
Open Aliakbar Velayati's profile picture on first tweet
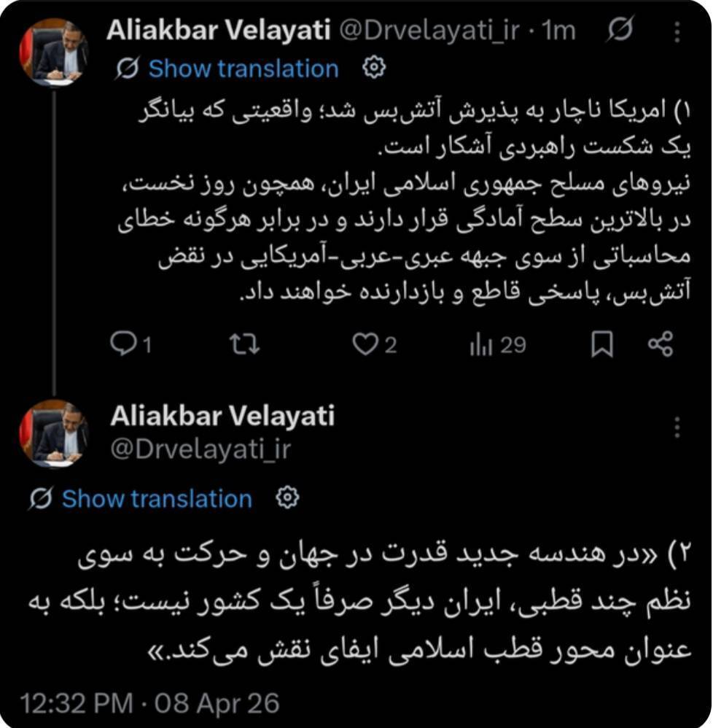tap(52, 52)
